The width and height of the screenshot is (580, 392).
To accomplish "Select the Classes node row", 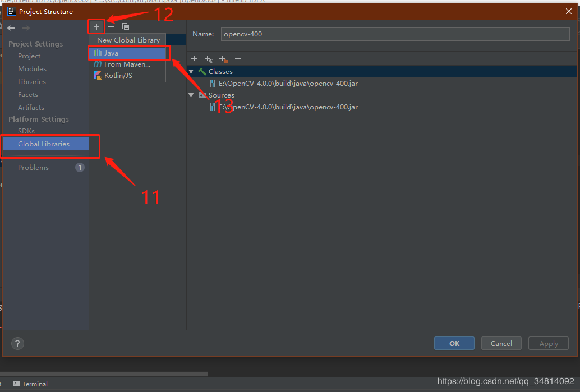I will [x=382, y=71].
